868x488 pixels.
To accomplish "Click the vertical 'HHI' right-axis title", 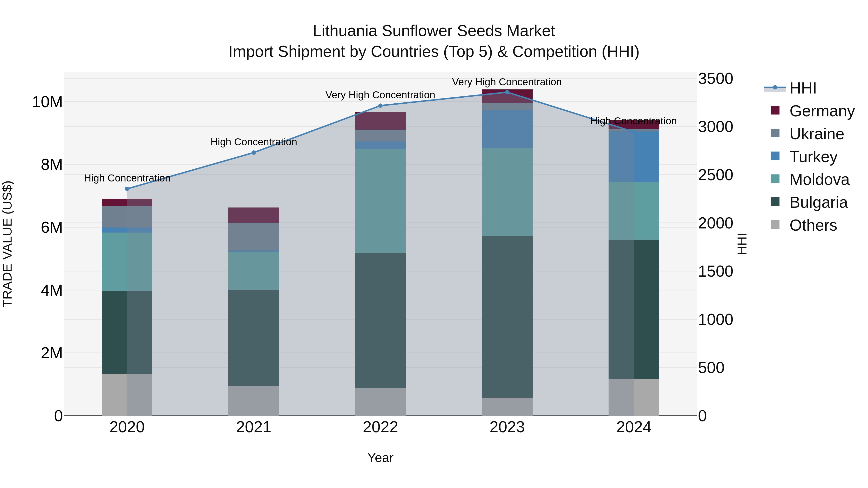I will click(742, 244).
